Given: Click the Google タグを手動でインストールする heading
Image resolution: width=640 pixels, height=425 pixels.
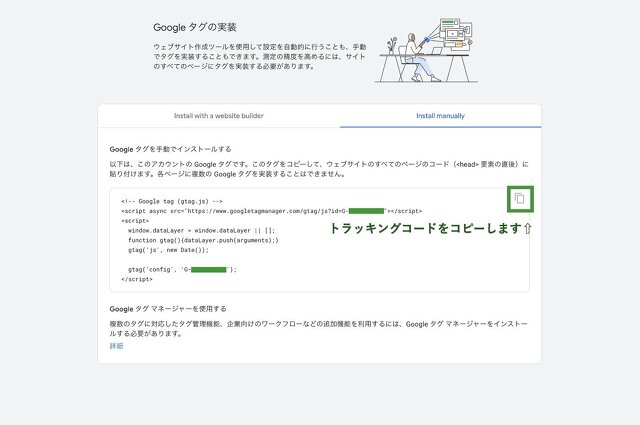Looking at the screenshot, I should tap(175, 148).
